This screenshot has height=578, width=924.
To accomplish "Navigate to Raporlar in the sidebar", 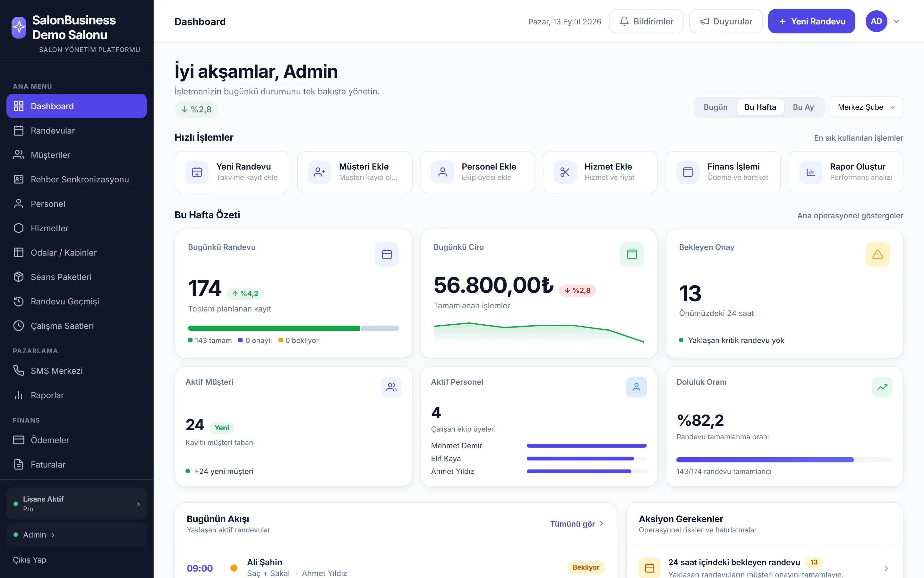I will (x=77, y=395).
